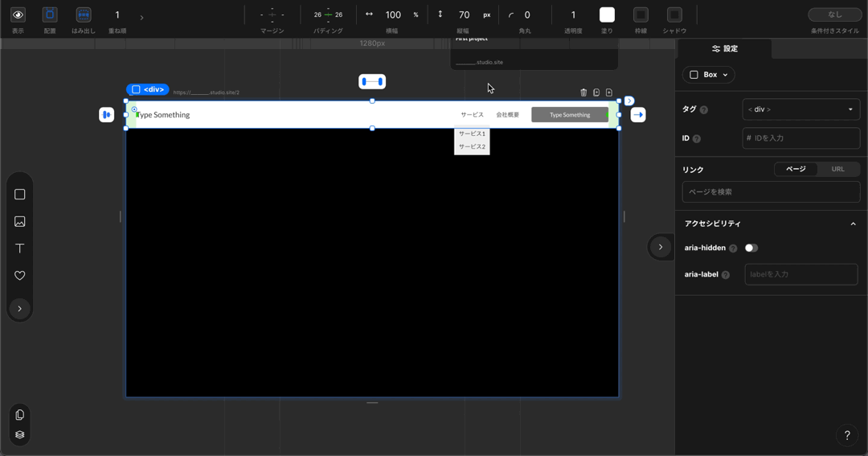Click the ページを検索 search field
This screenshot has width=868, height=456.
coord(771,191)
